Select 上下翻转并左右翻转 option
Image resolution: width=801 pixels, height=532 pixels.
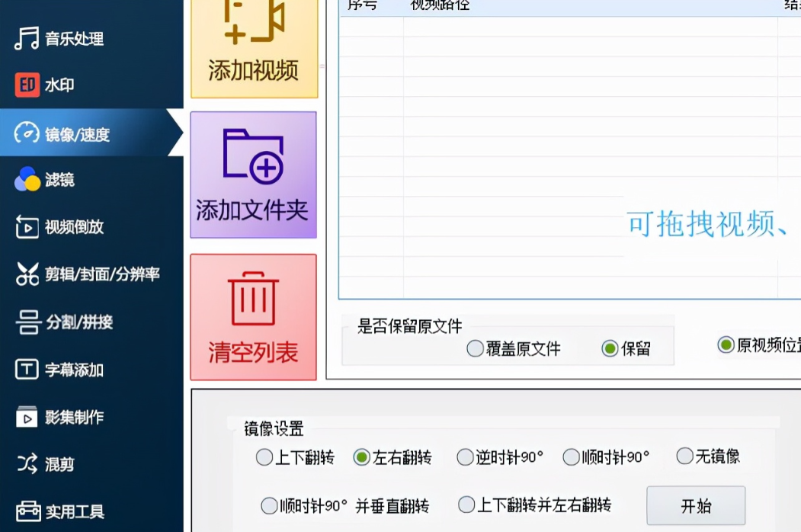(x=466, y=505)
